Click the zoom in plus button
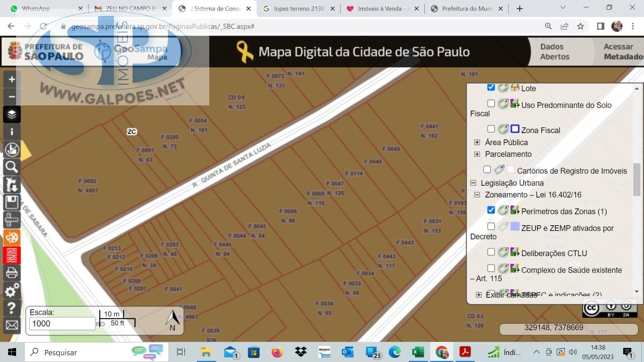The width and height of the screenshot is (644, 362). [12, 80]
